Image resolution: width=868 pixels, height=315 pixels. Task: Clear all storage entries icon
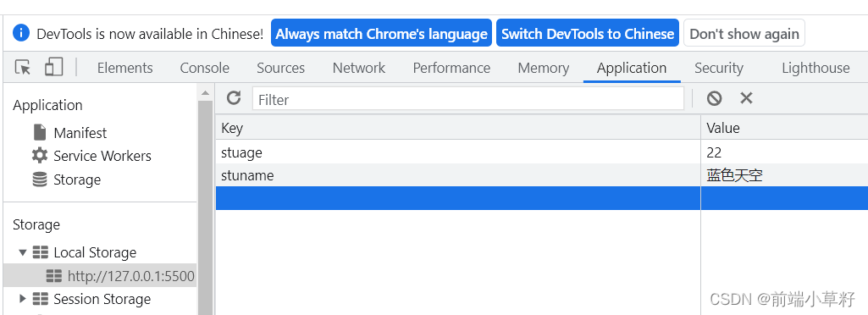[x=714, y=98]
